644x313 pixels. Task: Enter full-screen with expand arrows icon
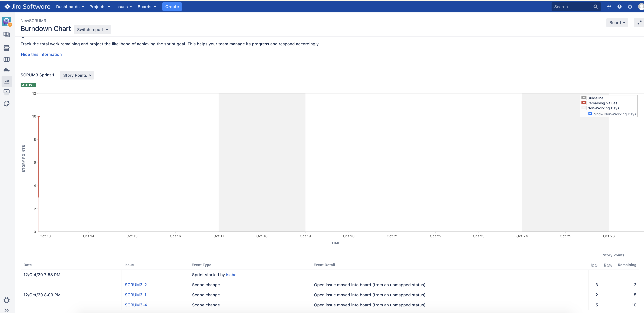click(639, 23)
